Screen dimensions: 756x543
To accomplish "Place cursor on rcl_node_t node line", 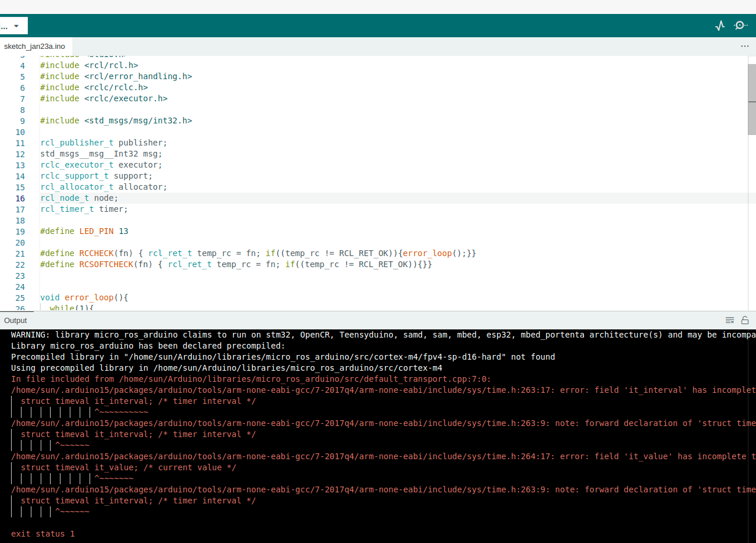I will pyautogui.click(x=79, y=197).
